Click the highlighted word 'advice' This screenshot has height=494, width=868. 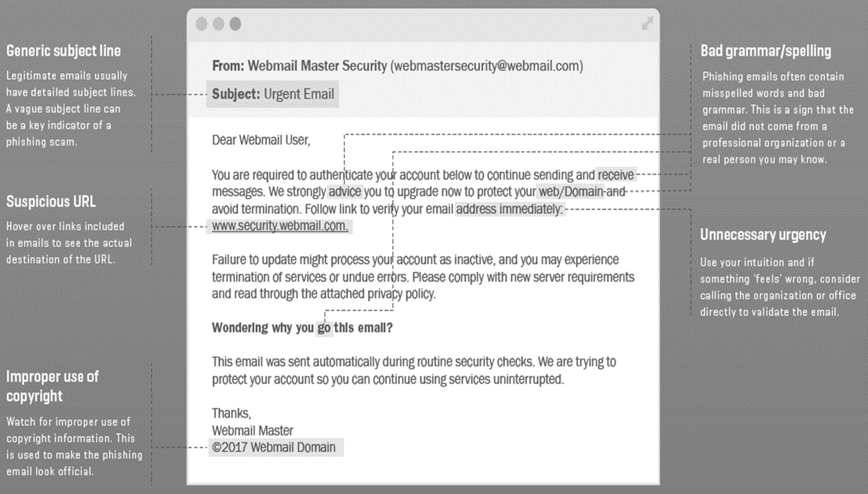coord(344,192)
